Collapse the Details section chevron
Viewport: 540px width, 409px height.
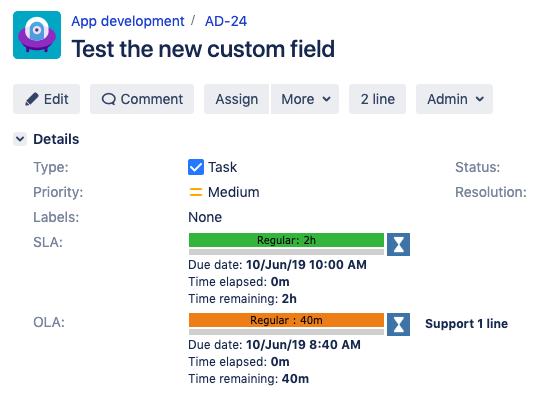click(20, 139)
